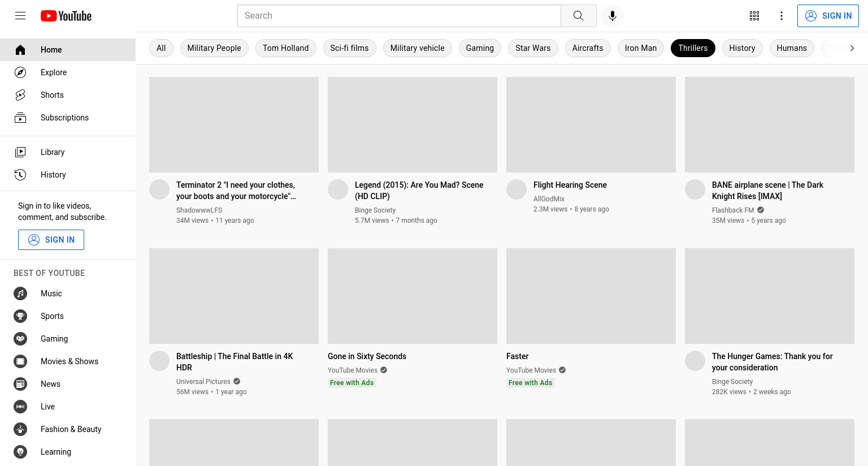The image size is (868, 466).
Task: Open the YouTube apps grid
Action: (x=754, y=16)
